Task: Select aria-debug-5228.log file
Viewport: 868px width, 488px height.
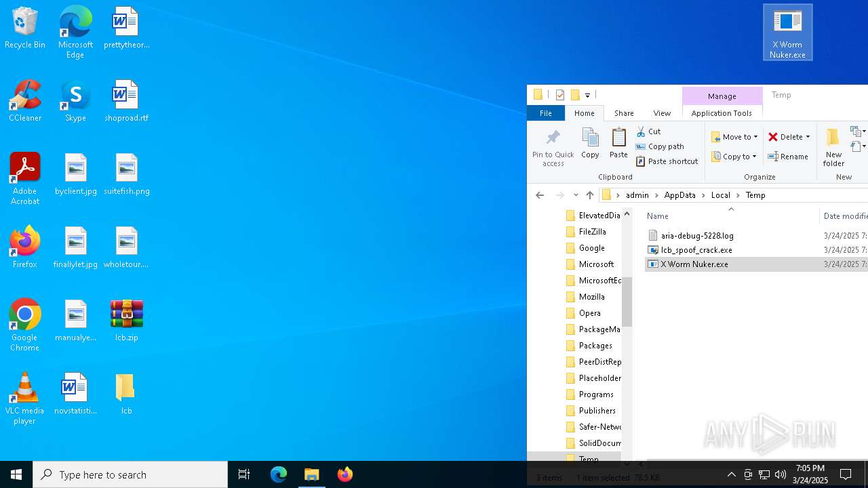Action: 697,236
